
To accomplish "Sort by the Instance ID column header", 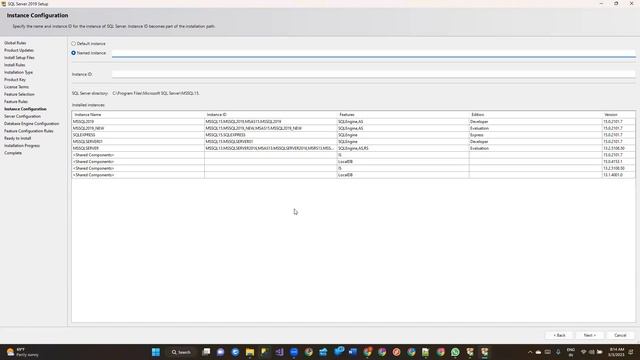I will tap(271, 115).
